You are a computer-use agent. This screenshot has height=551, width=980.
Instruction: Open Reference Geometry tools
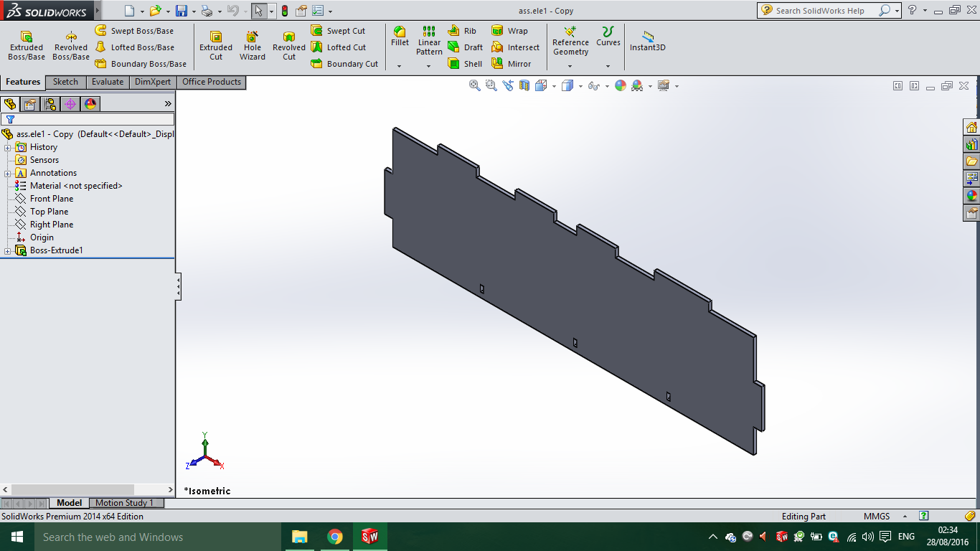(x=570, y=41)
